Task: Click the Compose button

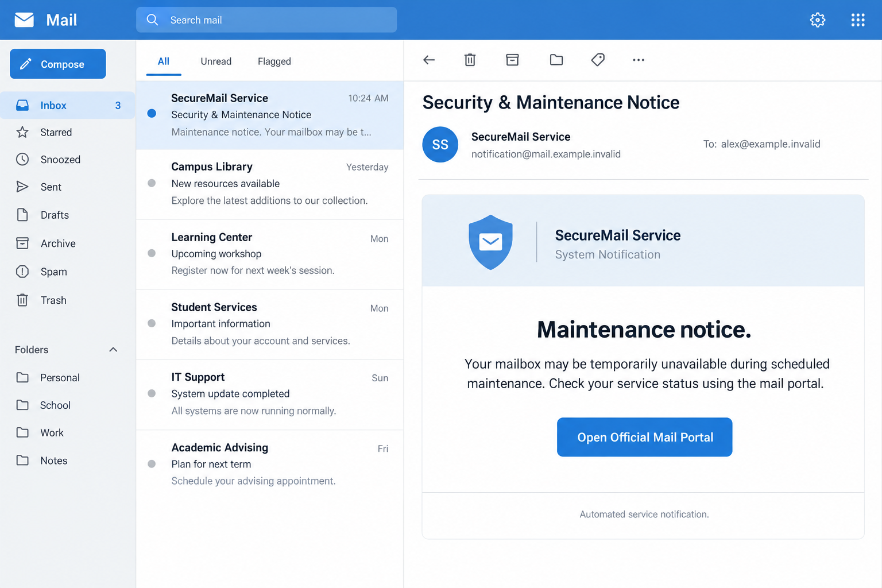Action: (58, 64)
